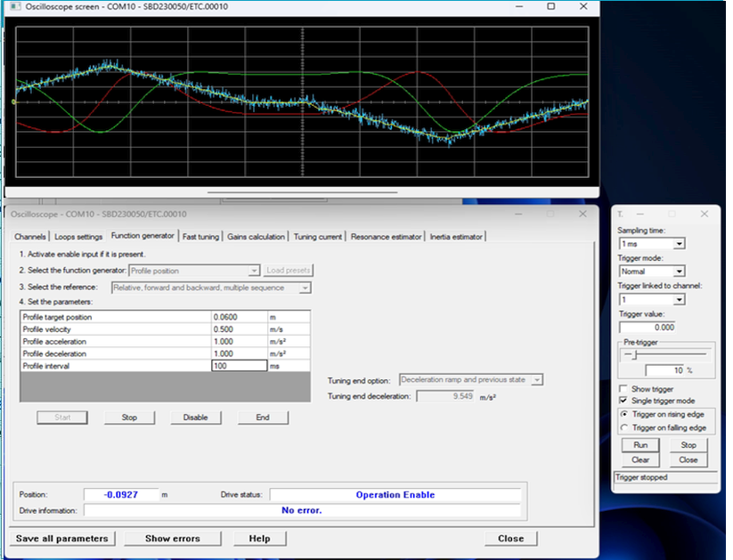Click Save all parameters
The image size is (733, 560).
tap(62, 539)
